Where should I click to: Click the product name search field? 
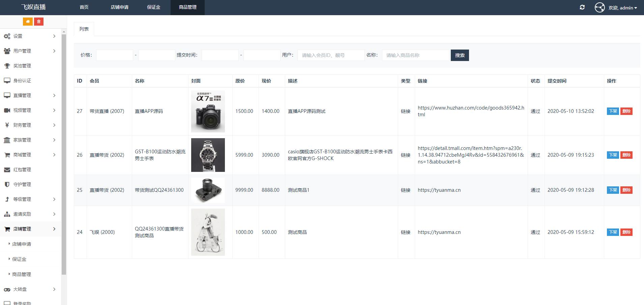416,55
